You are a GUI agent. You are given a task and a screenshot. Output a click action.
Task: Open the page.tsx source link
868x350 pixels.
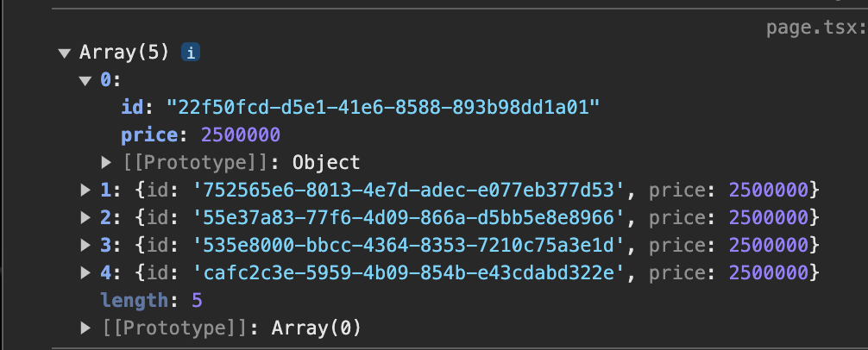816,28
